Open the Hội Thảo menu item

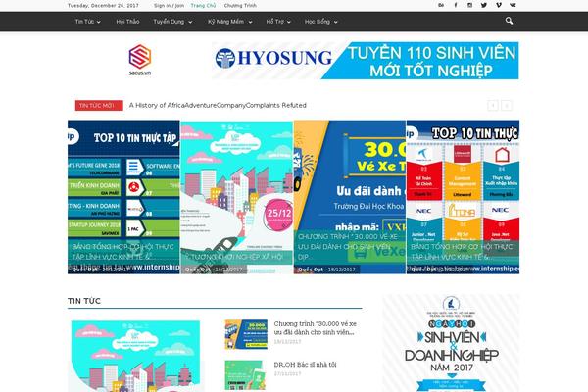click(127, 22)
